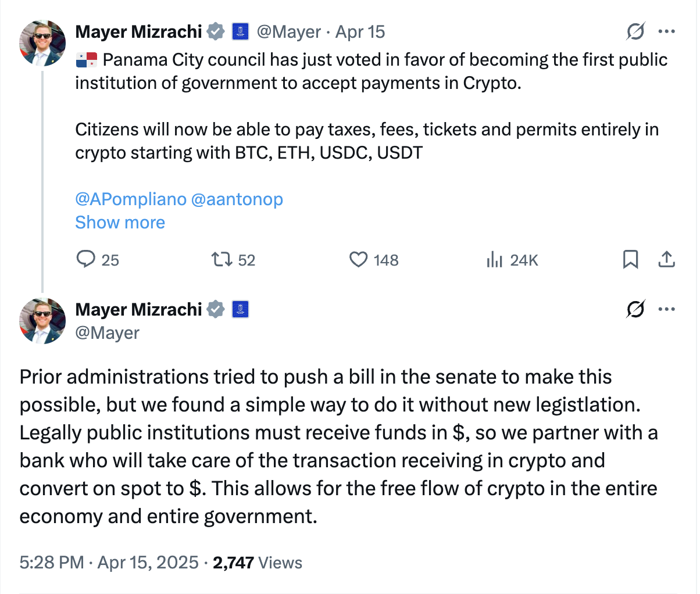Open the @aantonop mention link
The height and width of the screenshot is (594, 700).
(237, 199)
